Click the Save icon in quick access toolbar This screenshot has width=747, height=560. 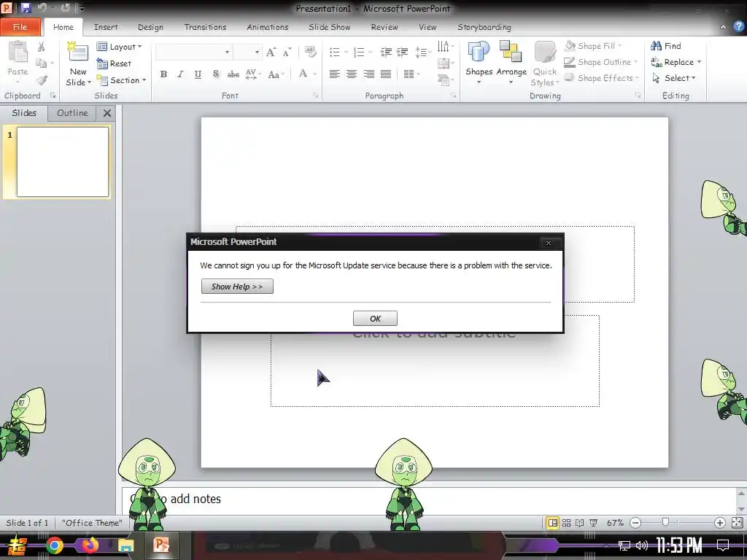point(26,7)
